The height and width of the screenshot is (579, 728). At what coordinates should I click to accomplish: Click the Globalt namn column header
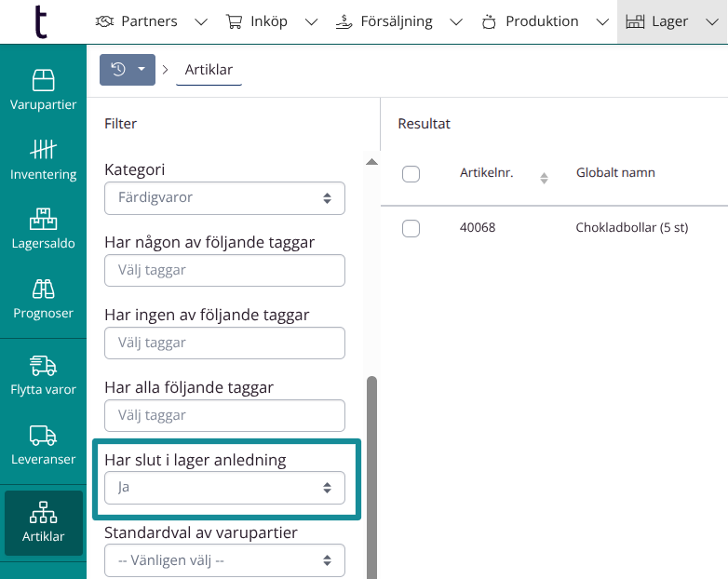[x=615, y=172]
